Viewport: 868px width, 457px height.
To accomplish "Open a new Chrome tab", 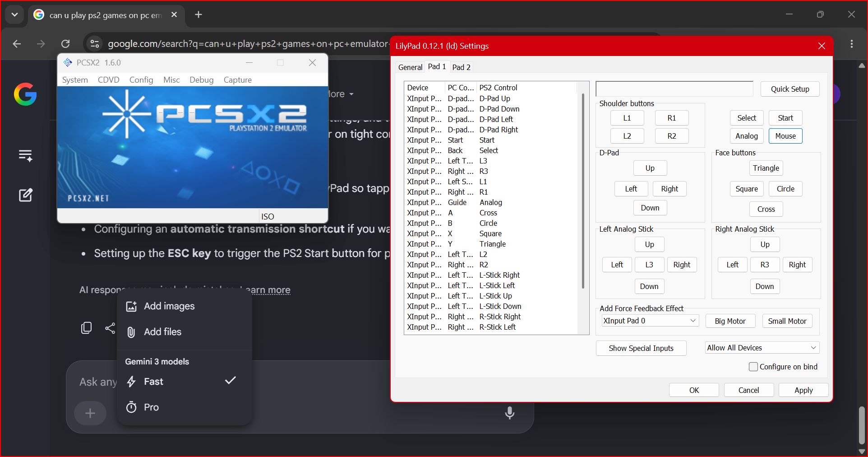I will 199,14.
